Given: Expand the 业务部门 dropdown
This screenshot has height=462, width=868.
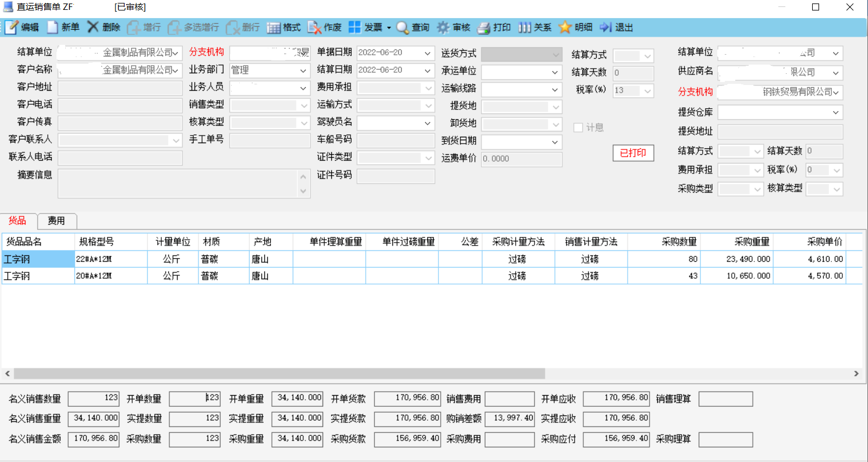Looking at the screenshot, I should click(x=304, y=70).
